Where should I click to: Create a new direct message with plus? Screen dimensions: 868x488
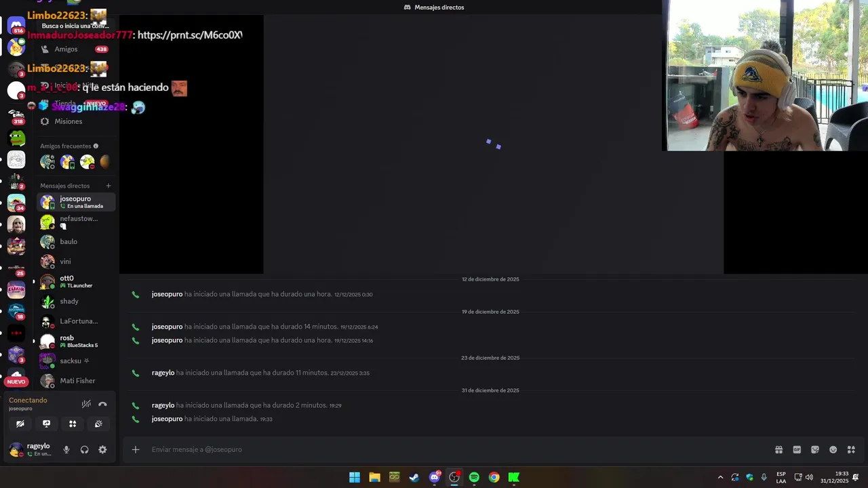click(108, 186)
